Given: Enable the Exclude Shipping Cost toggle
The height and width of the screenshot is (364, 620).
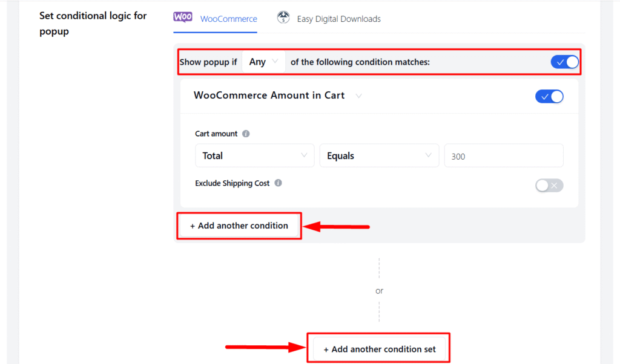Looking at the screenshot, I should pyautogui.click(x=549, y=185).
